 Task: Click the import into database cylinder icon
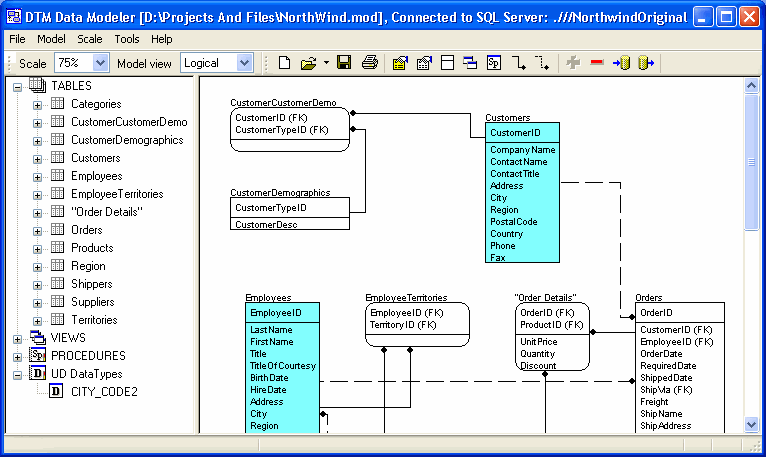[x=621, y=63]
